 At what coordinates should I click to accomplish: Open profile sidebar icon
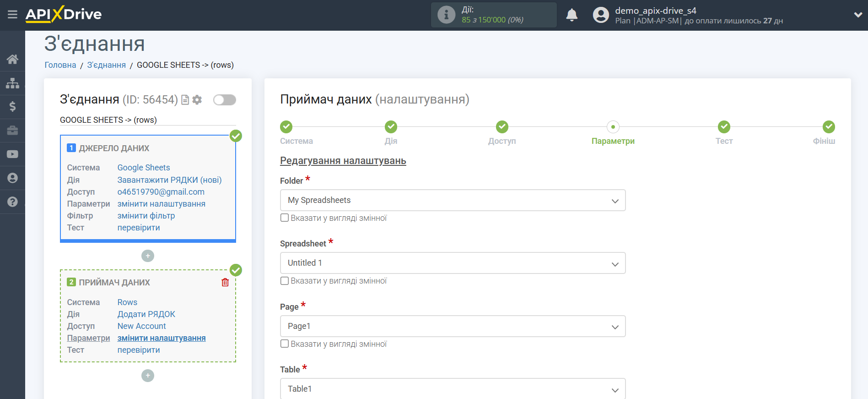12,178
